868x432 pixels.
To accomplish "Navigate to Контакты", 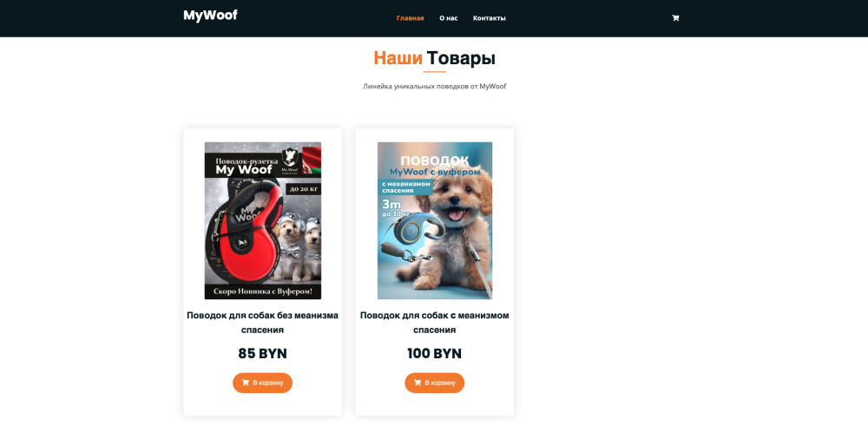I will coord(490,18).
